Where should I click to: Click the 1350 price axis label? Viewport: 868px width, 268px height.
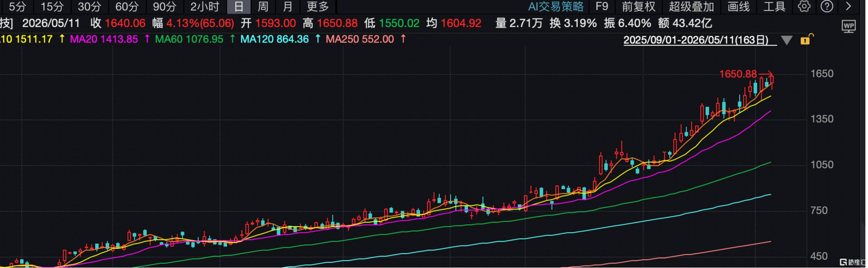coord(822,119)
